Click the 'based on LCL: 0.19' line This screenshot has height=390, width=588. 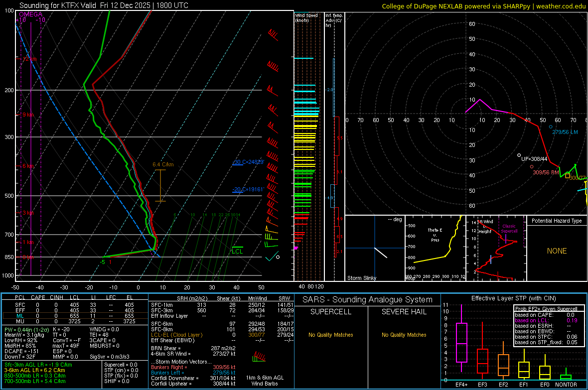point(546,320)
